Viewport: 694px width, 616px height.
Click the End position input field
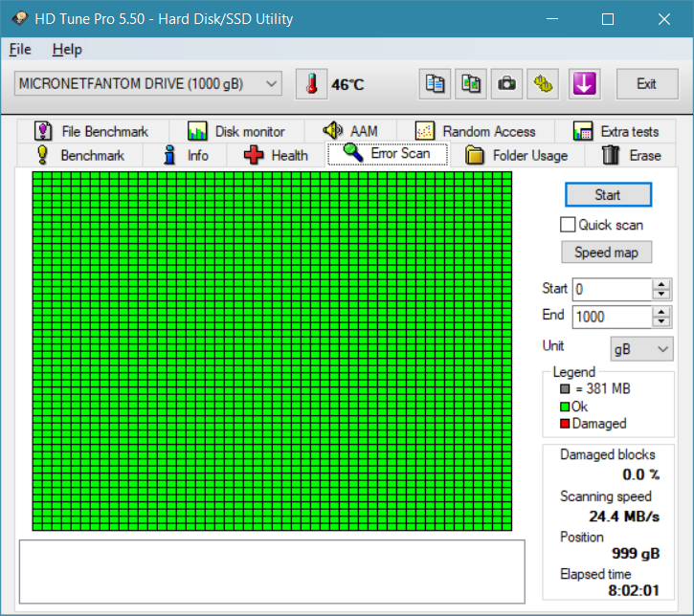point(612,317)
